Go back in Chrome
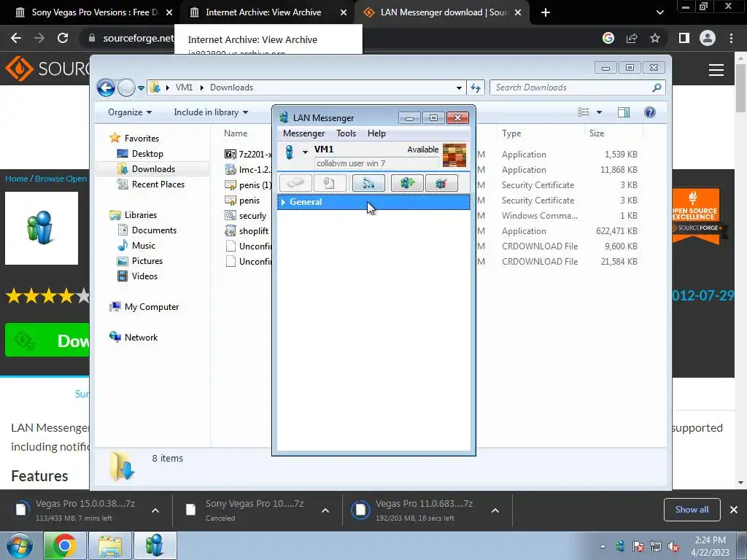 tap(16, 38)
